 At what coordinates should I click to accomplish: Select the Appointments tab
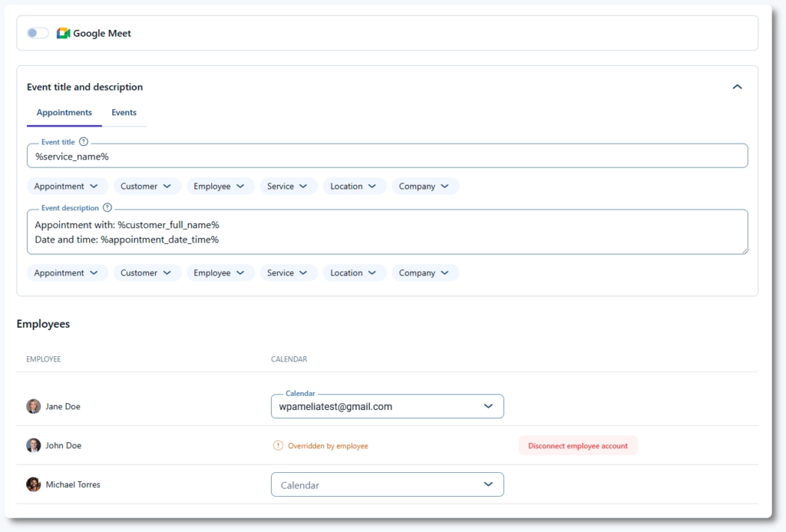tap(64, 113)
